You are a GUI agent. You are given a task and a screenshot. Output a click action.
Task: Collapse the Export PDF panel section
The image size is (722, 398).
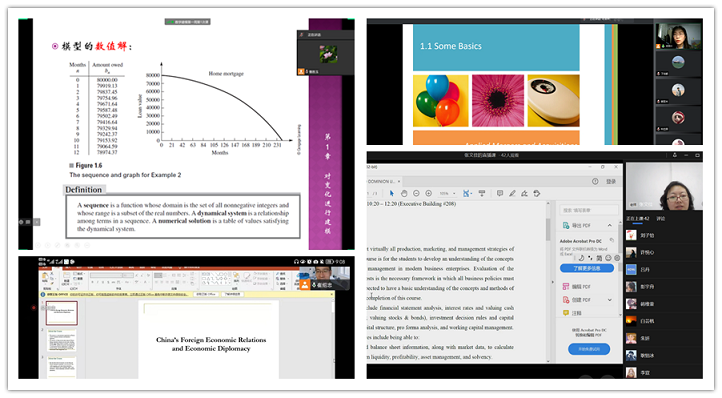click(610, 225)
